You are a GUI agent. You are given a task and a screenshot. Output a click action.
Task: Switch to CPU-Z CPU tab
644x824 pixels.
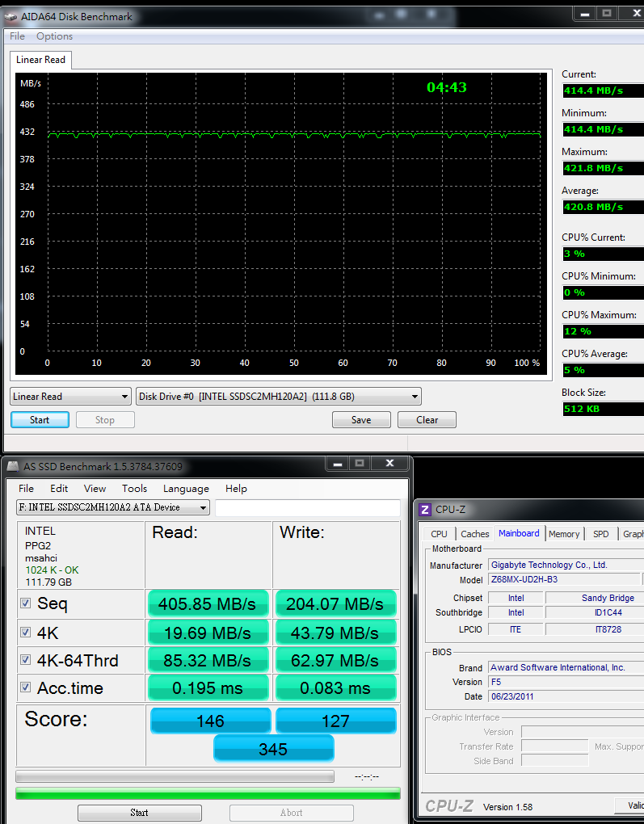(439, 534)
